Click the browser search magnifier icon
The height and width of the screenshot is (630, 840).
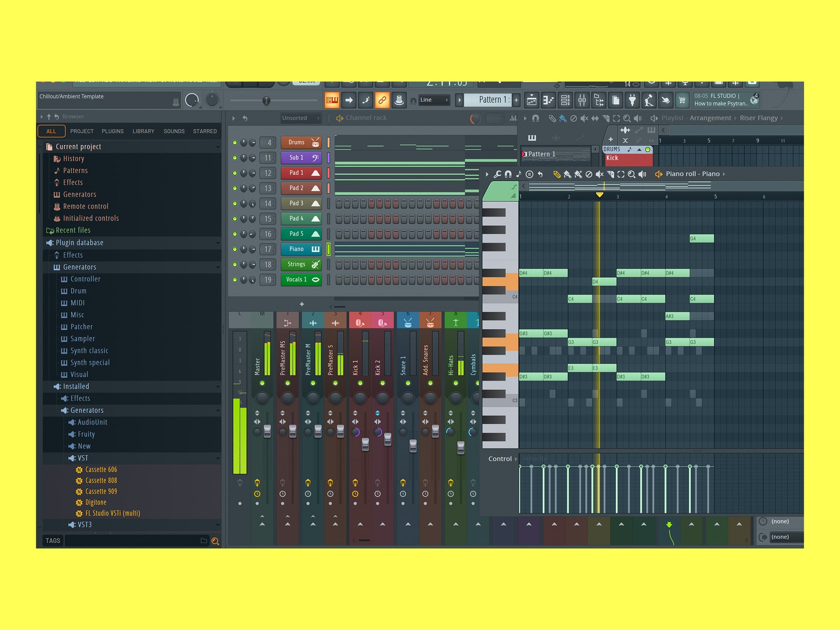[x=215, y=541]
